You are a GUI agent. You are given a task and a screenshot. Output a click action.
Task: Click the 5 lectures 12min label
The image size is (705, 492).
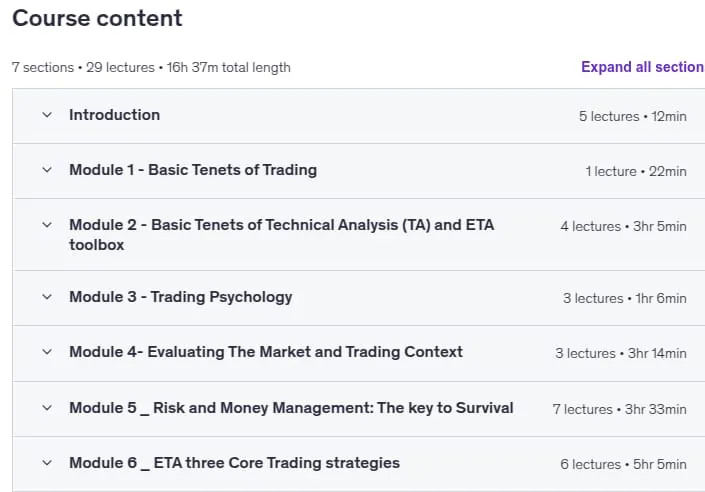[x=633, y=116]
